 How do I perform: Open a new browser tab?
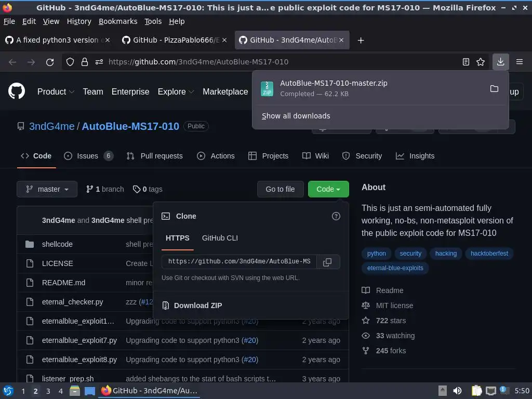click(361, 41)
